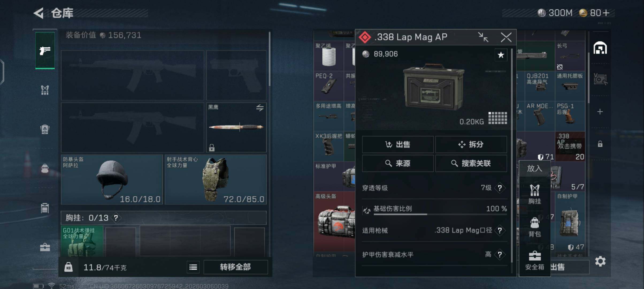The image size is (644, 289).
Task: Collapse the item detail popup with shrink arrows
Action: (x=483, y=37)
